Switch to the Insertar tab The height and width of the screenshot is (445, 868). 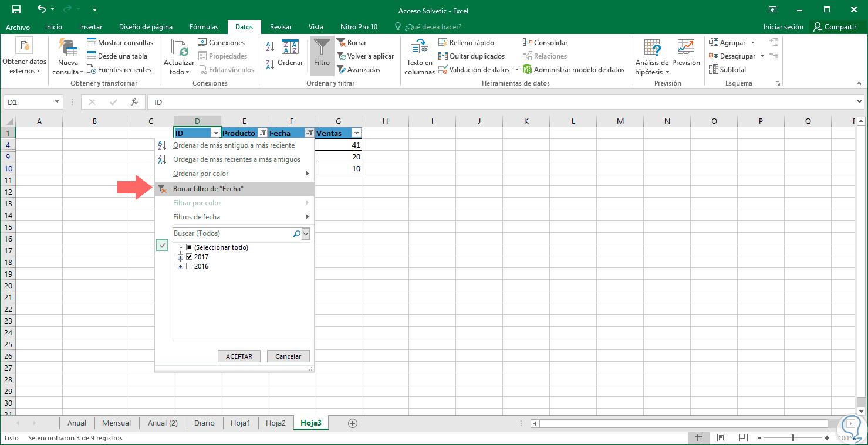90,27
